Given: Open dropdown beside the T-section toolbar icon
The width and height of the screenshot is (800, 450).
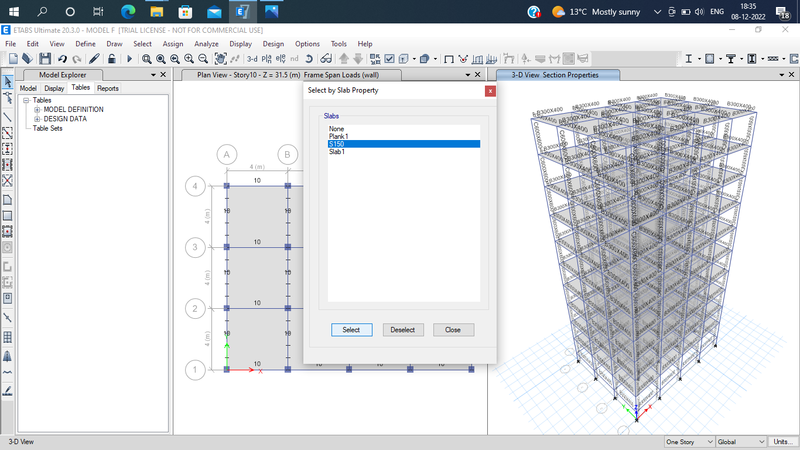Looking at the screenshot, I should 741,59.
